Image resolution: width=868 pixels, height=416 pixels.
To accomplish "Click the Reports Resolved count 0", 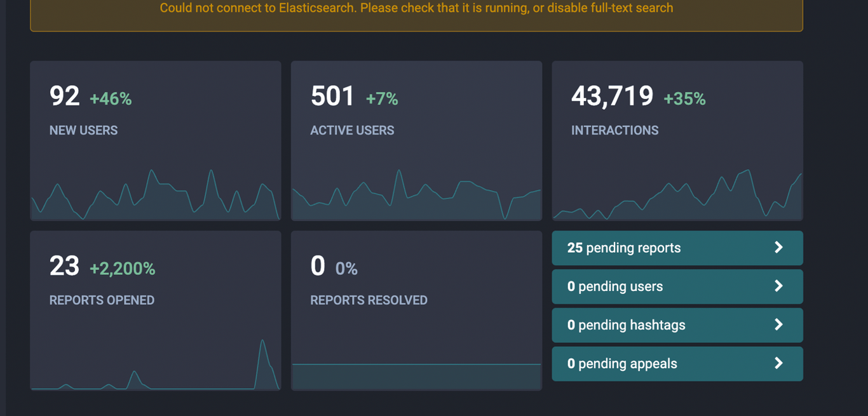I will 318,266.
